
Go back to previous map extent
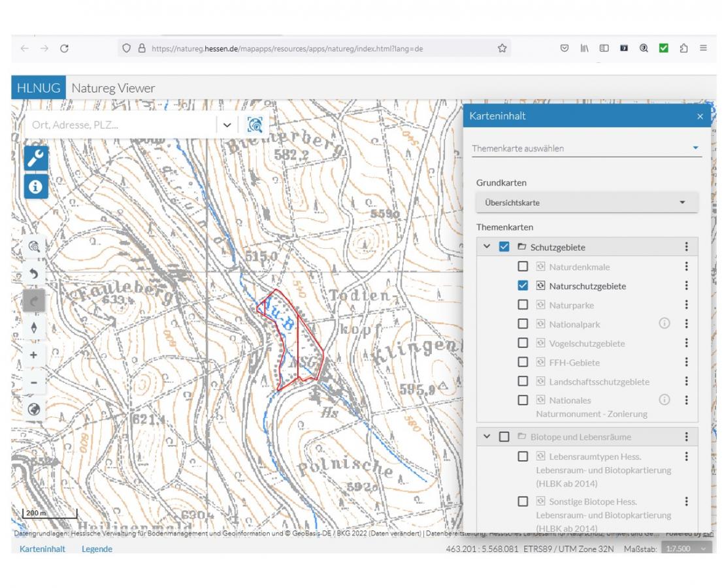[34, 274]
